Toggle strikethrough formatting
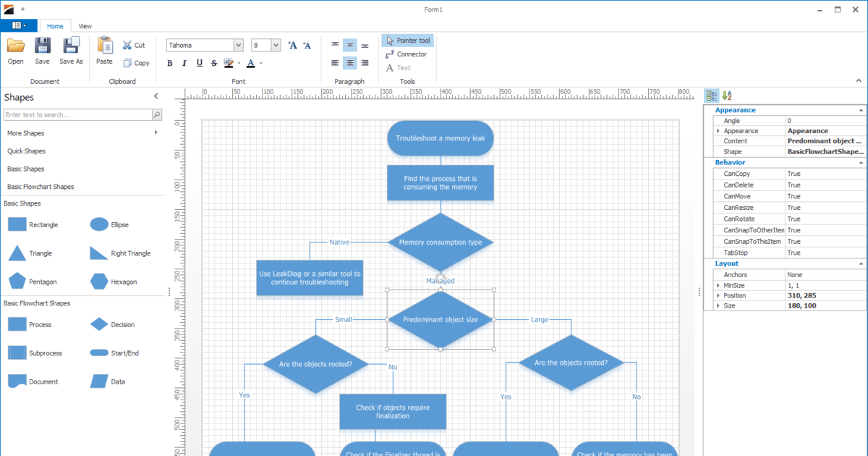868x456 pixels. 213,63
